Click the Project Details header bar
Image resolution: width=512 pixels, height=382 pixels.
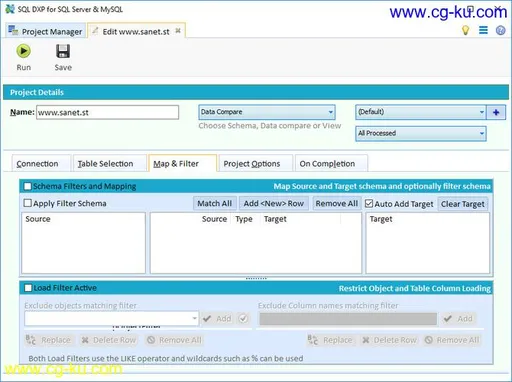pyautogui.click(x=256, y=92)
